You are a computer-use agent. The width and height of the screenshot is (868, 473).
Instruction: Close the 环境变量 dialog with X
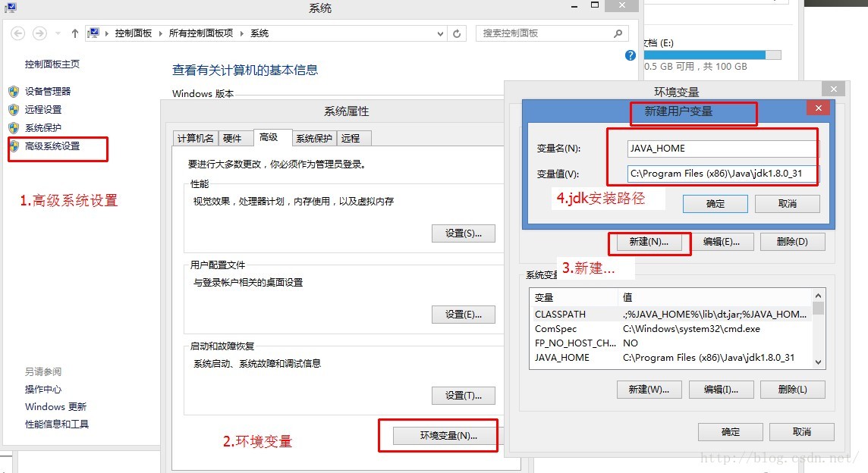pos(834,89)
